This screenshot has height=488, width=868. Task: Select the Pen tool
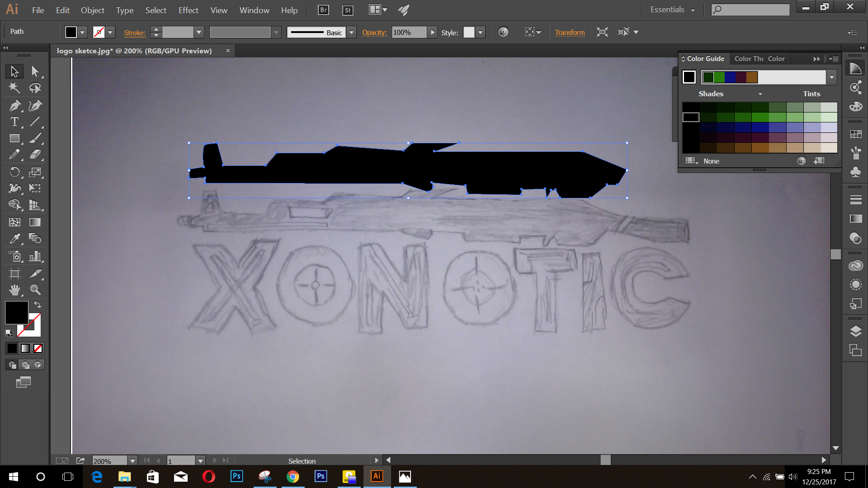pos(14,105)
